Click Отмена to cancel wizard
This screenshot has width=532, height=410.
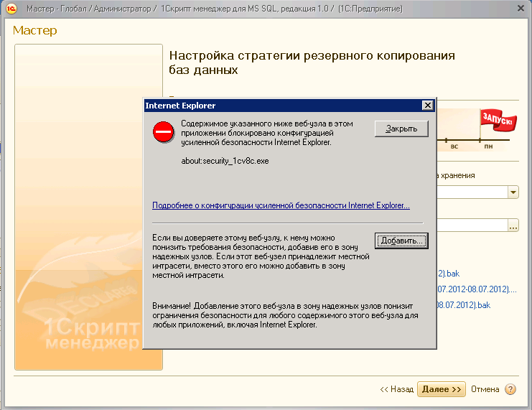(x=485, y=389)
